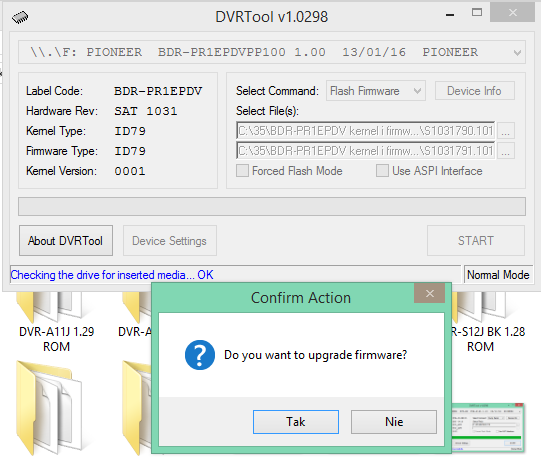Confirm firmware upgrade with Tak button
541x457 pixels.
(296, 422)
